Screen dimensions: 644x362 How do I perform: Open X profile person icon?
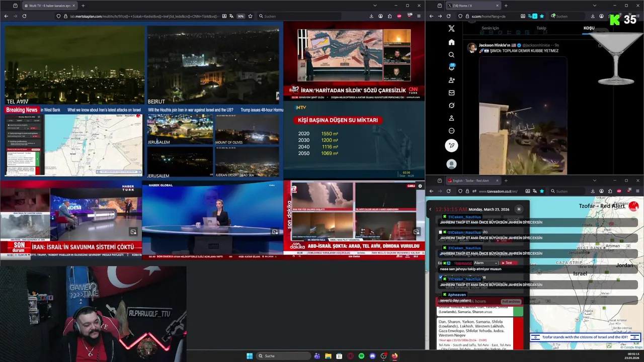click(451, 118)
